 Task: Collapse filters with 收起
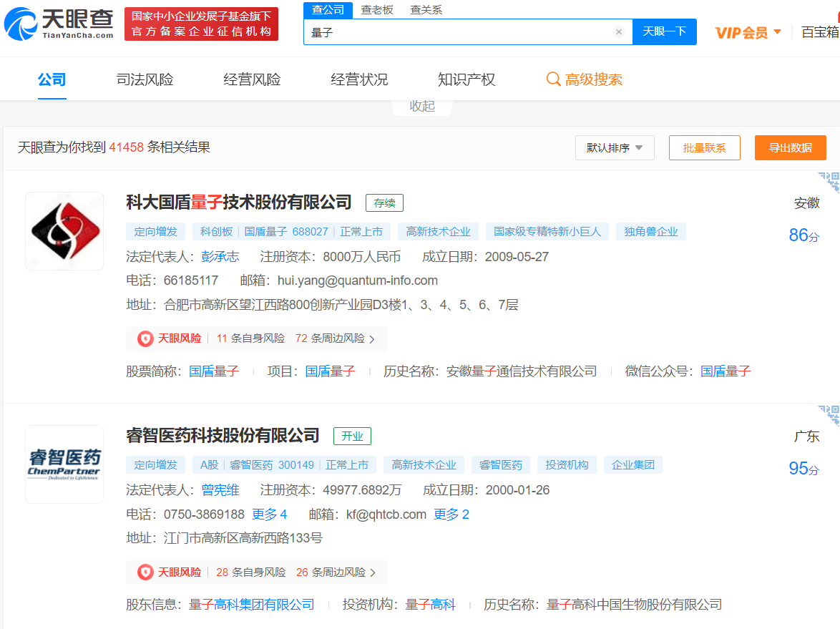pos(422,106)
